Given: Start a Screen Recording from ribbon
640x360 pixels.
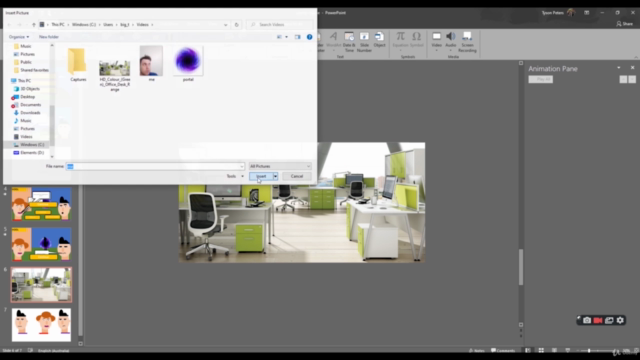Looking at the screenshot, I should coord(467,42).
